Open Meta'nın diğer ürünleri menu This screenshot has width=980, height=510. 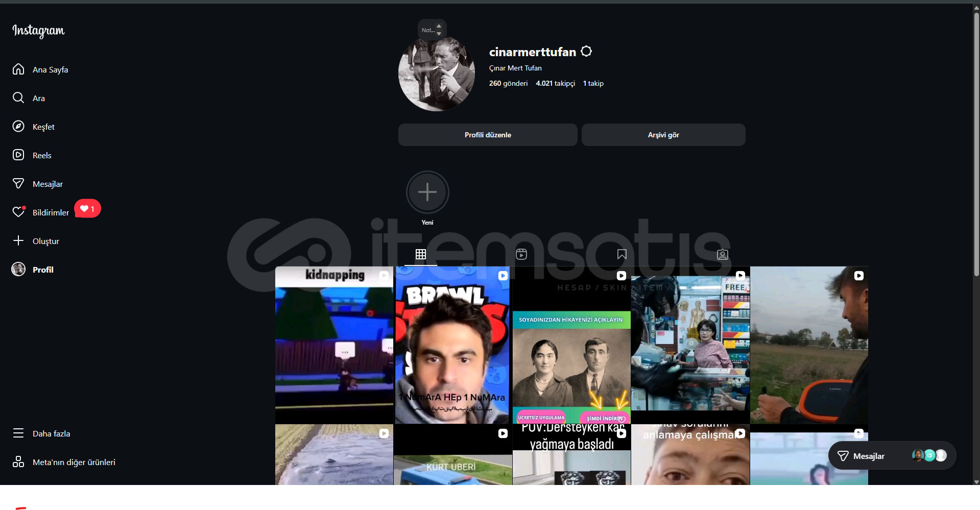(x=64, y=462)
